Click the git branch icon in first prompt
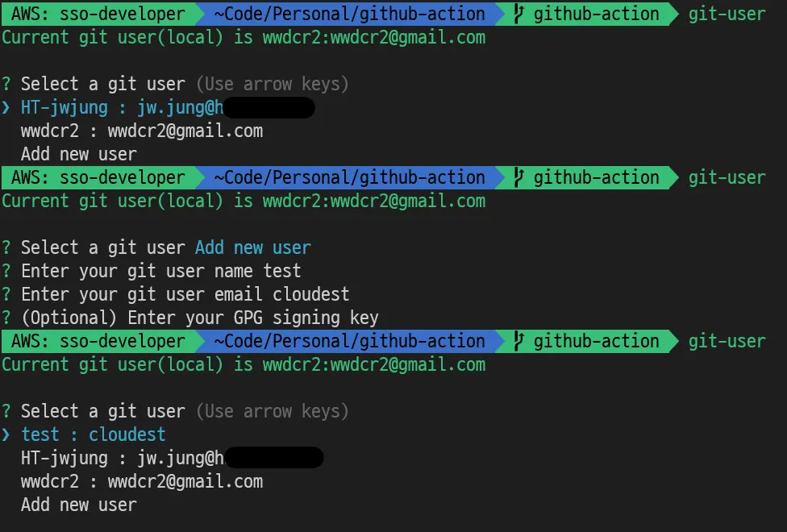787x532 pixels. click(x=519, y=14)
